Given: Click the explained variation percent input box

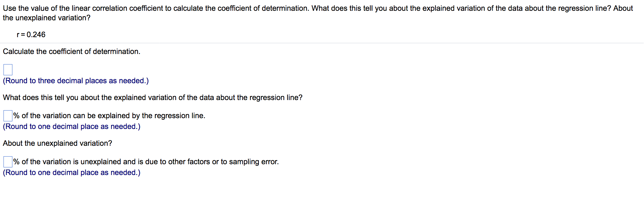Looking at the screenshot, I should (x=8, y=116).
